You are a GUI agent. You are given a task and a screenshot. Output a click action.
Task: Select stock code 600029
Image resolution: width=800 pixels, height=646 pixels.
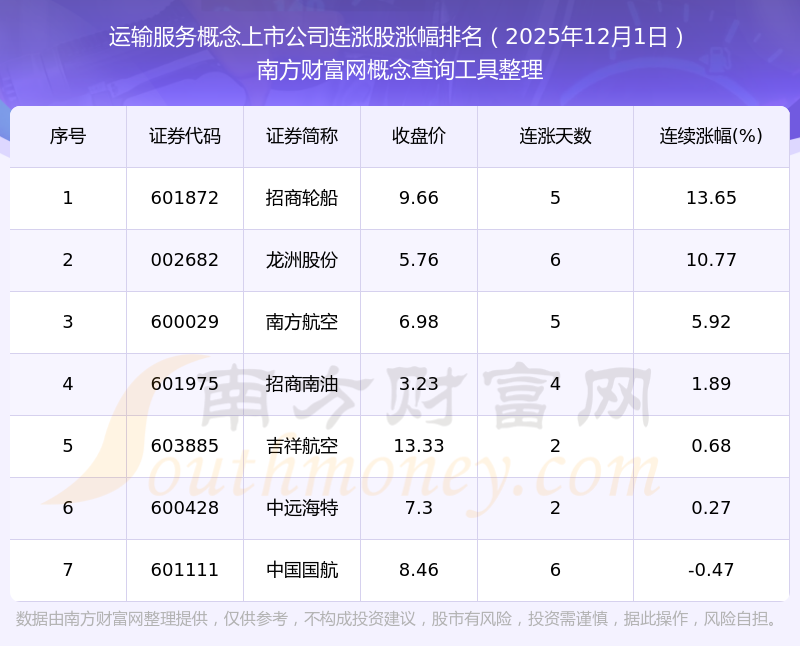pyautogui.click(x=185, y=322)
